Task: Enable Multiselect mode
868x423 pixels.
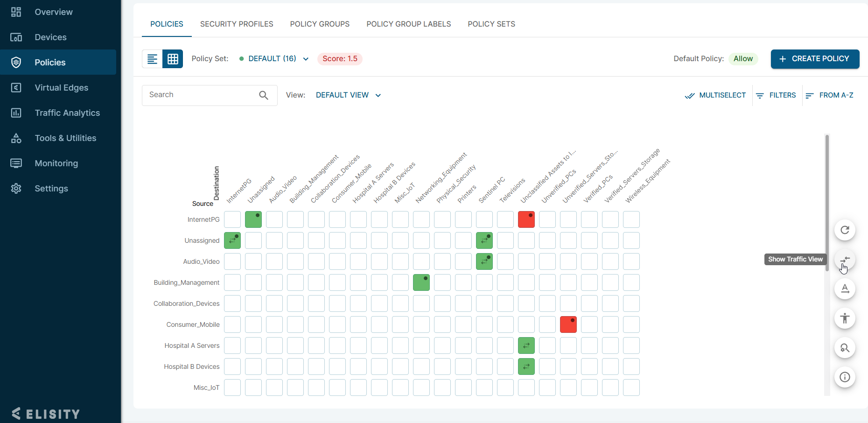Action: coord(715,95)
